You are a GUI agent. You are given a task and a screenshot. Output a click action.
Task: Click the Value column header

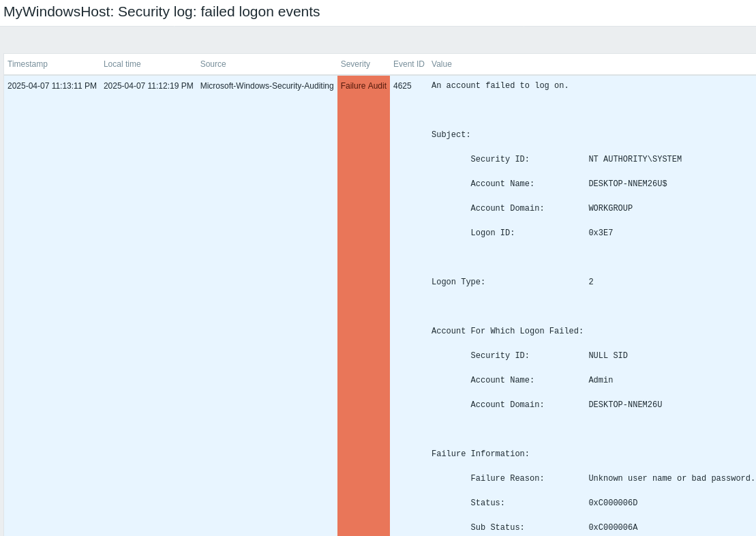point(442,64)
